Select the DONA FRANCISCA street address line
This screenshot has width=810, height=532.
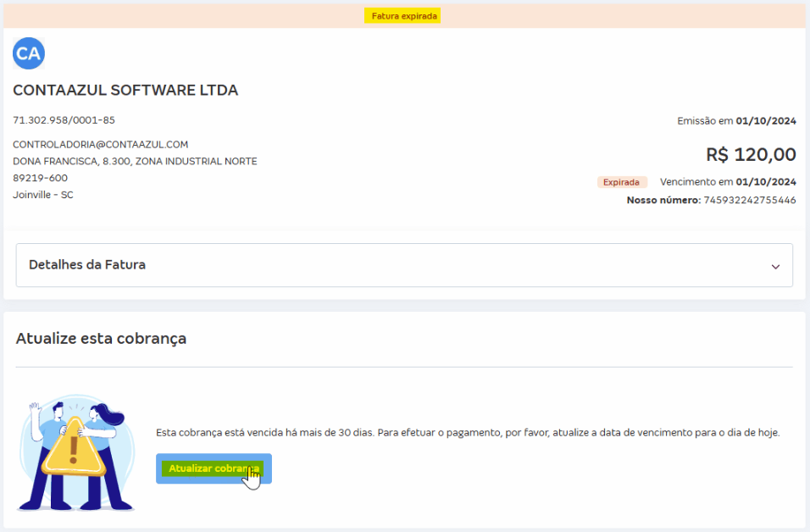coord(135,161)
